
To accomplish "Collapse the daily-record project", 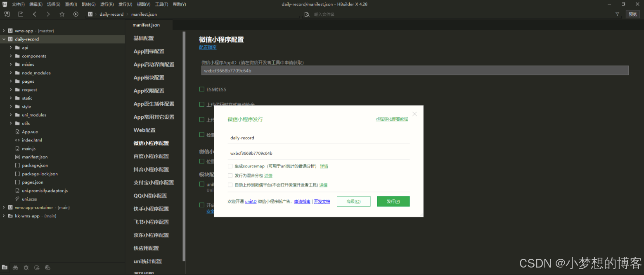I will 4,39.
